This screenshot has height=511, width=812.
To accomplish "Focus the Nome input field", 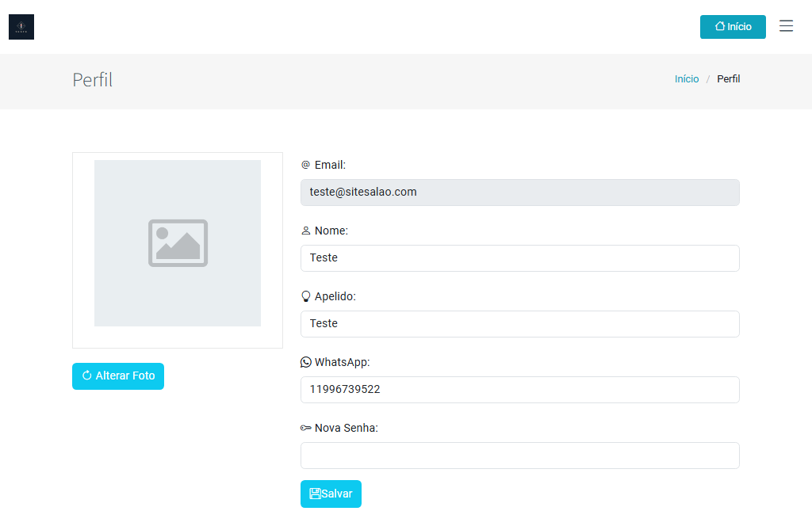I will click(519, 258).
